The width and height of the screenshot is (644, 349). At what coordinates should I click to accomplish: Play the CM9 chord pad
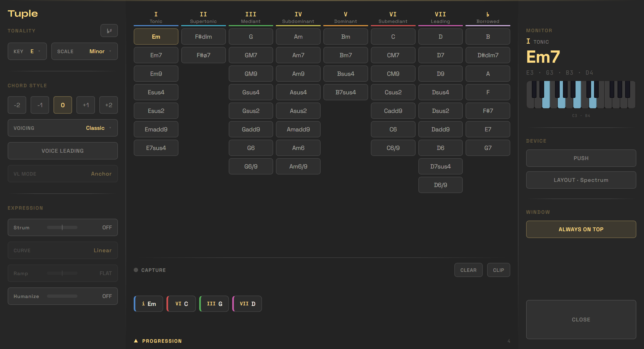pyautogui.click(x=393, y=74)
